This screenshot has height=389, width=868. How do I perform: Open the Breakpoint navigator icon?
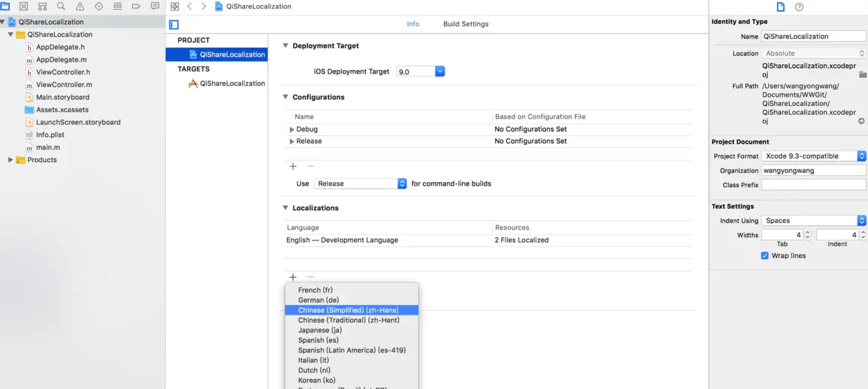tap(136, 6)
